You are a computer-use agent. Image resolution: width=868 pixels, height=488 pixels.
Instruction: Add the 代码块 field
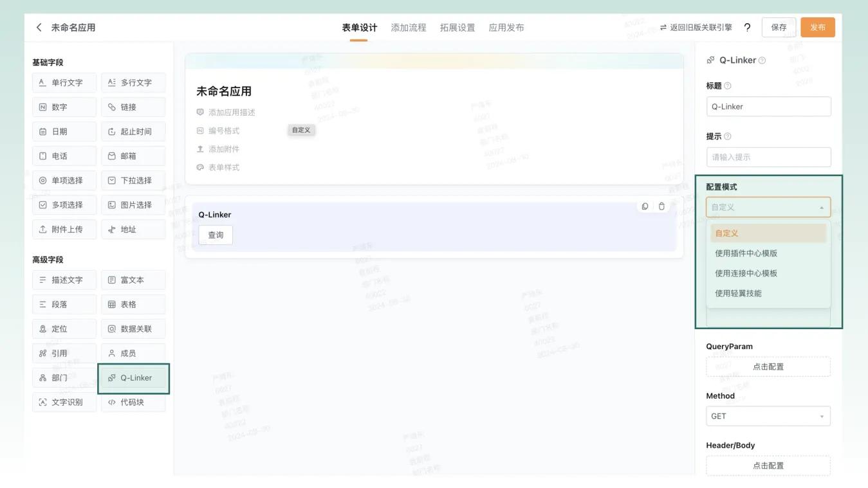click(133, 402)
